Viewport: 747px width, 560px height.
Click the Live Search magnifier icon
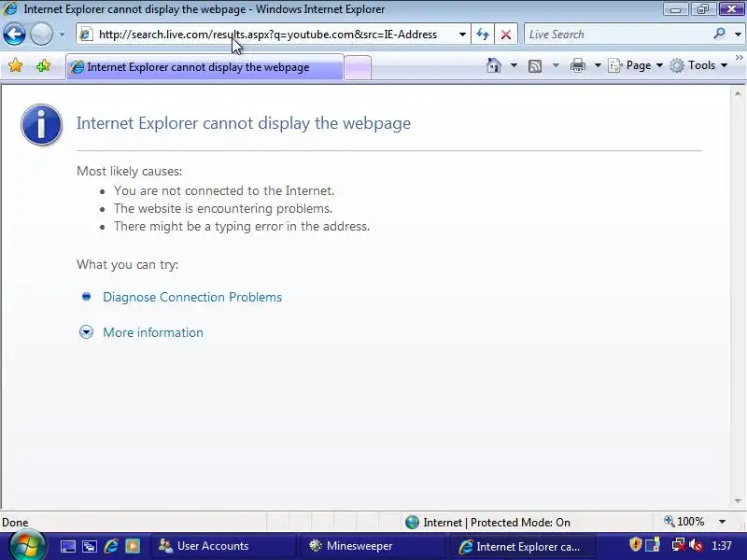(x=719, y=34)
